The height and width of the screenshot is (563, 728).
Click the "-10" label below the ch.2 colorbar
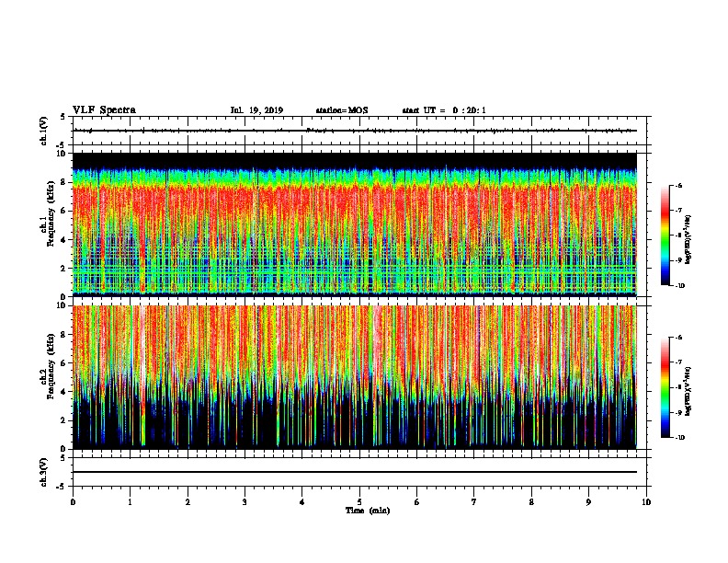(x=679, y=438)
